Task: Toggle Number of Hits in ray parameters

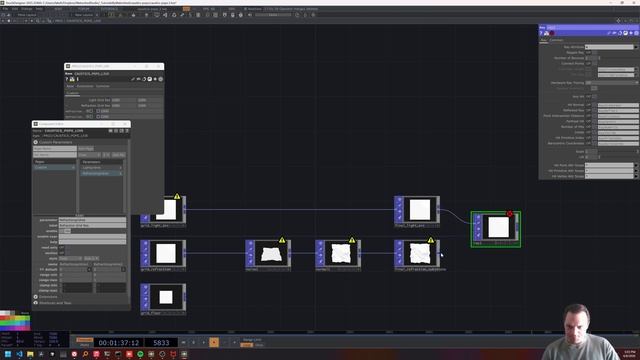Action: [x=591, y=127]
